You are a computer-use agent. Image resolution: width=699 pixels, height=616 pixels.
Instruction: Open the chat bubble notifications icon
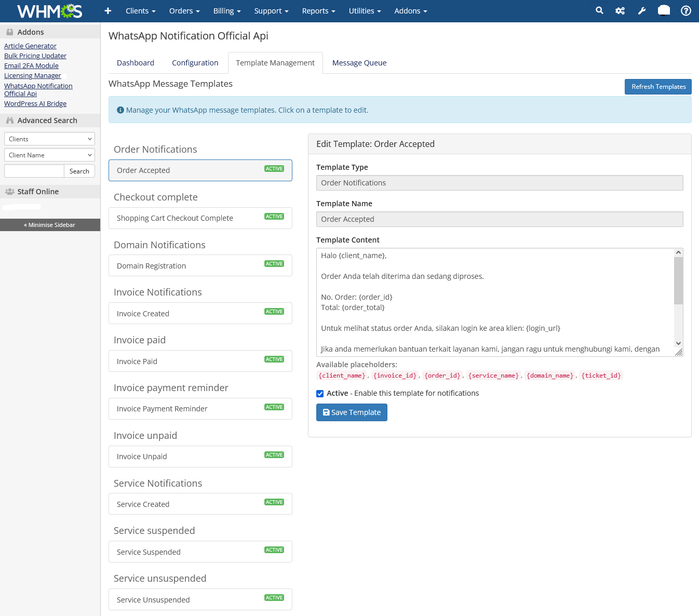tap(664, 11)
